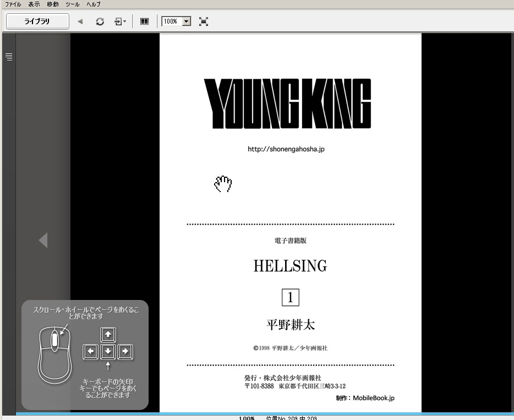The height and width of the screenshot is (420, 514).
Task: Open the 表示 menu
Action: pos(34,4)
